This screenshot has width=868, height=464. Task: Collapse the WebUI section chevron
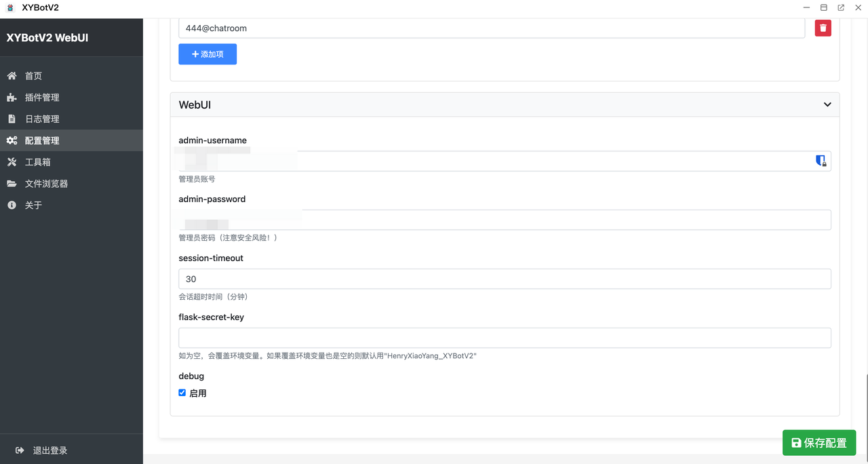[827, 104]
